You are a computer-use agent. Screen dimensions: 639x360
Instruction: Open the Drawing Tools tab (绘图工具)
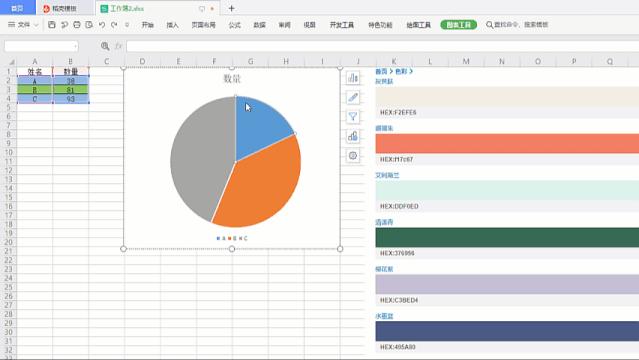pyautogui.click(x=419, y=25)
